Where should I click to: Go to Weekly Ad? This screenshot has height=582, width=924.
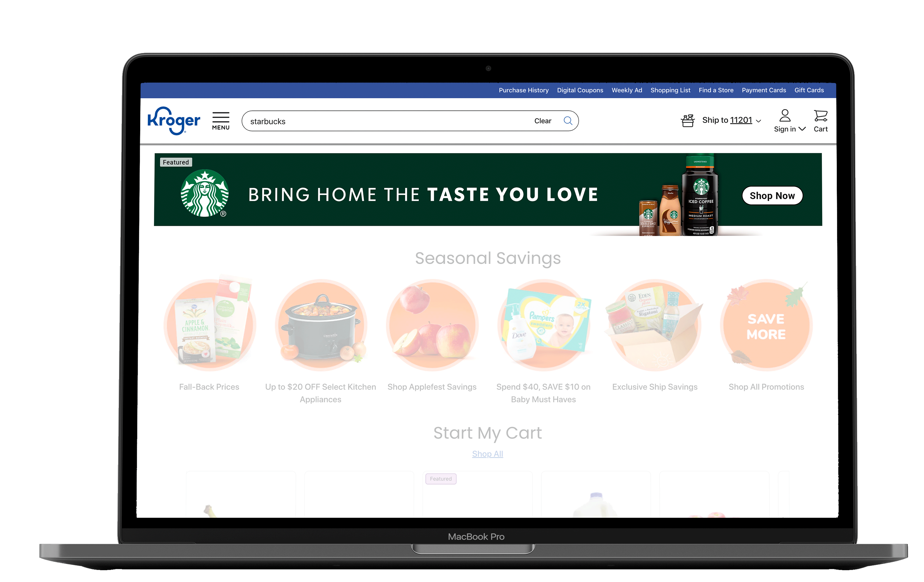pos(627,90)
